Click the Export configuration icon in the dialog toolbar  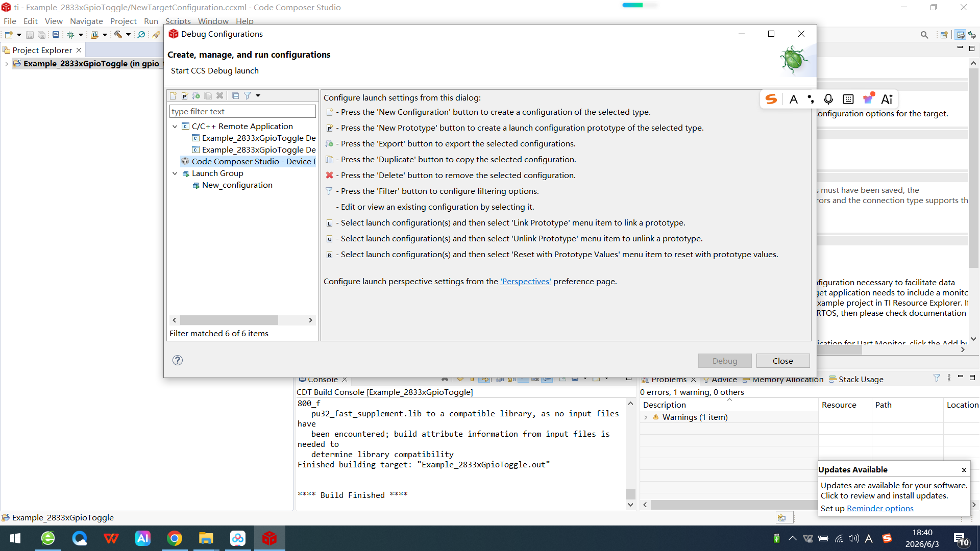coord(197,95)
